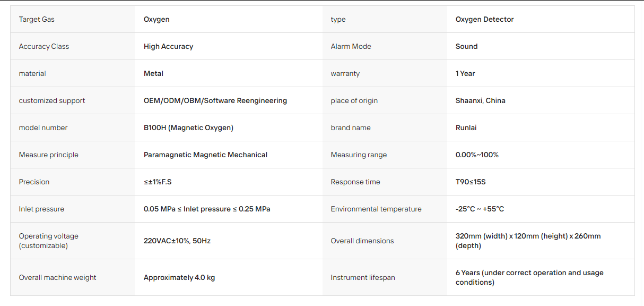The image size is (644, 306).
Task: Click the '320mm (width) x 120mm' dimensions value
Action: 528,241
